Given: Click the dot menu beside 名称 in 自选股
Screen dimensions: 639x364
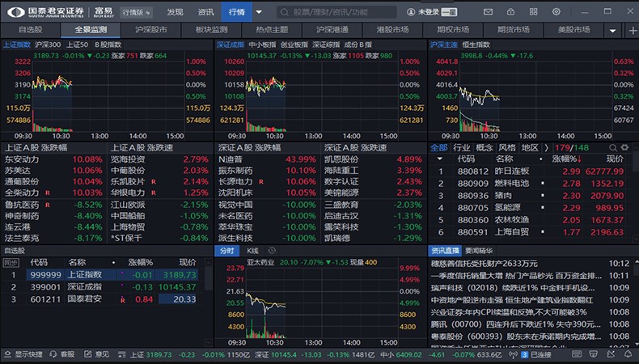Looking at the screenshot, I should pyautogui.click(x=113, y=263).
